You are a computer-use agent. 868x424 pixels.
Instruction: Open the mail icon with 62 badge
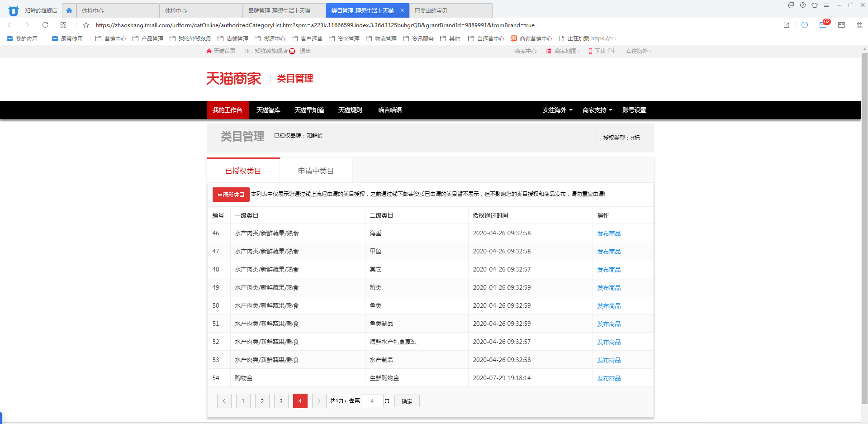point(823,24)
